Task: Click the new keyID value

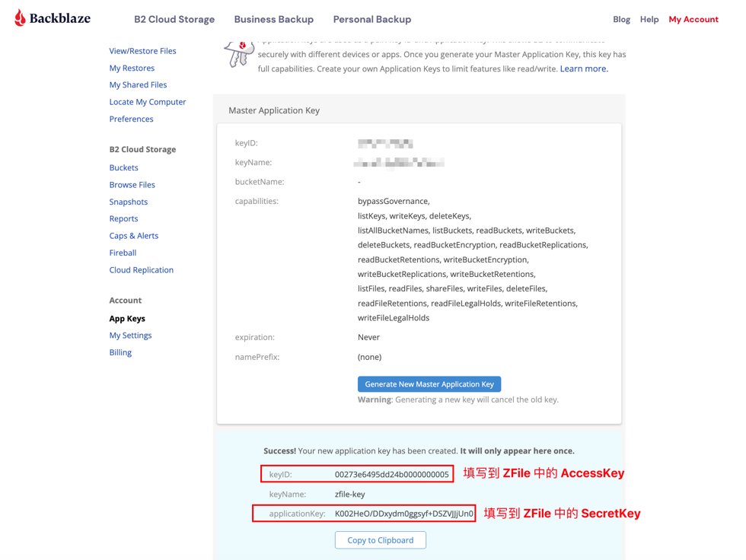Action: pyautogui.click(x=391, y=475)
